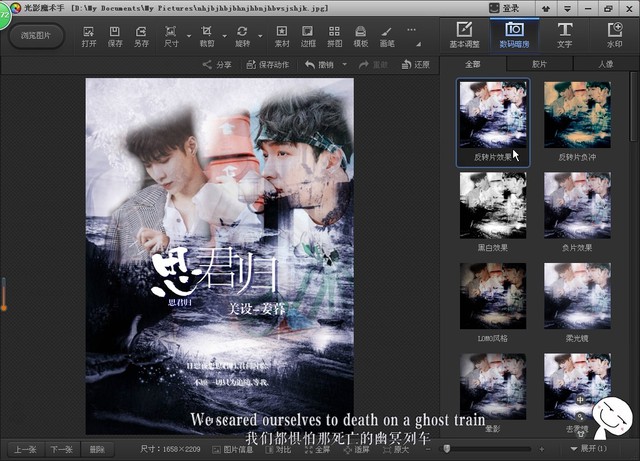Click the 保存 (Save) toolbar icon
The width and height of the screenshot is (640, 461).
(115, 36)
